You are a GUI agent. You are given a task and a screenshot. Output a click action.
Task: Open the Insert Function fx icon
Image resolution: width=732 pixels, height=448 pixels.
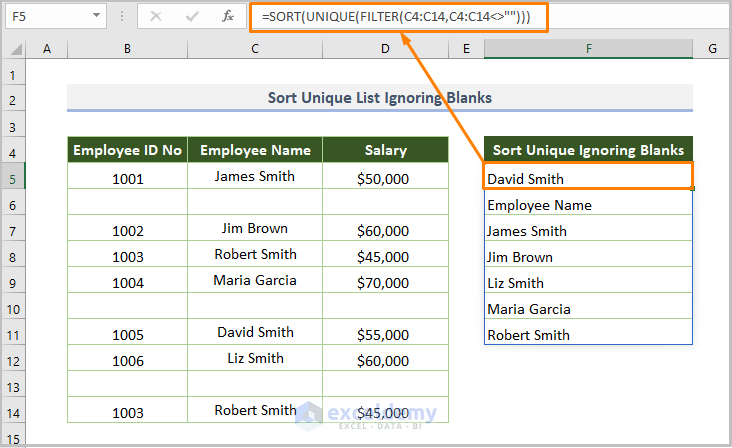click(x=228, y=17)
